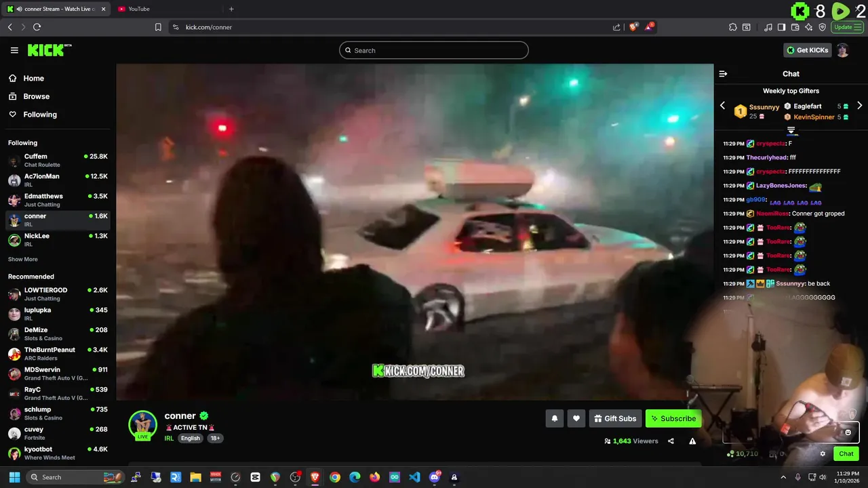Viewport: 868px width, 488px height.
Task: Open gifter Sssunnyy's leaderboard entry
Action: point(757,111)
